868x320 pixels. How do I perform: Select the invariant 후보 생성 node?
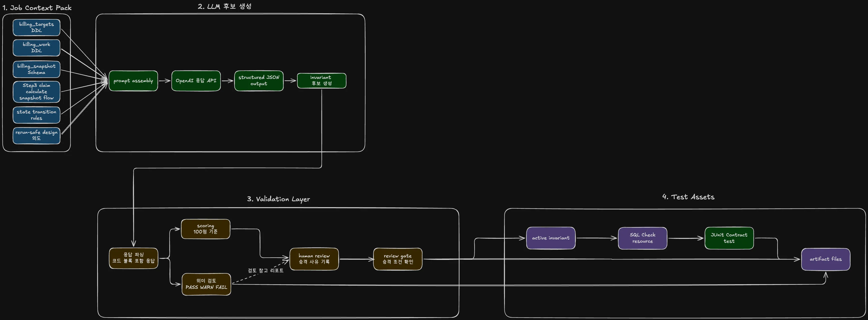tap(321, 81)
